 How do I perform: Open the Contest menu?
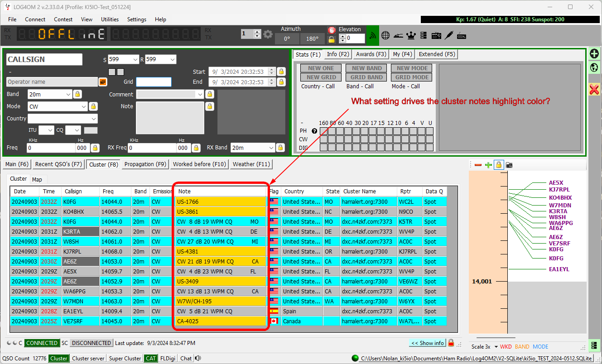[x=63, y=19]
